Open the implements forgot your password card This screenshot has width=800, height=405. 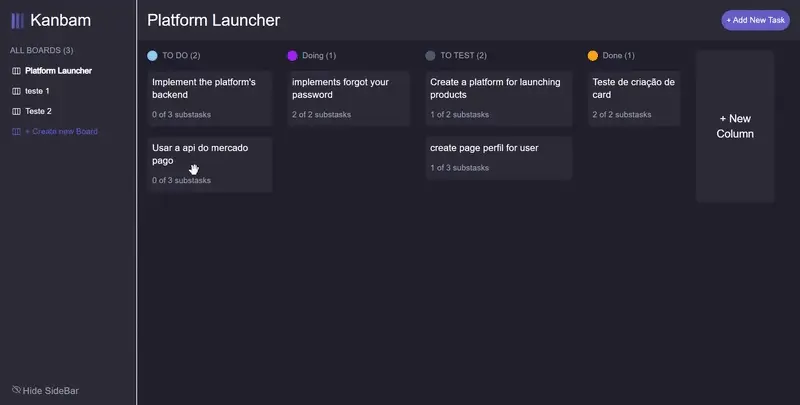click(x=348, y=98)
